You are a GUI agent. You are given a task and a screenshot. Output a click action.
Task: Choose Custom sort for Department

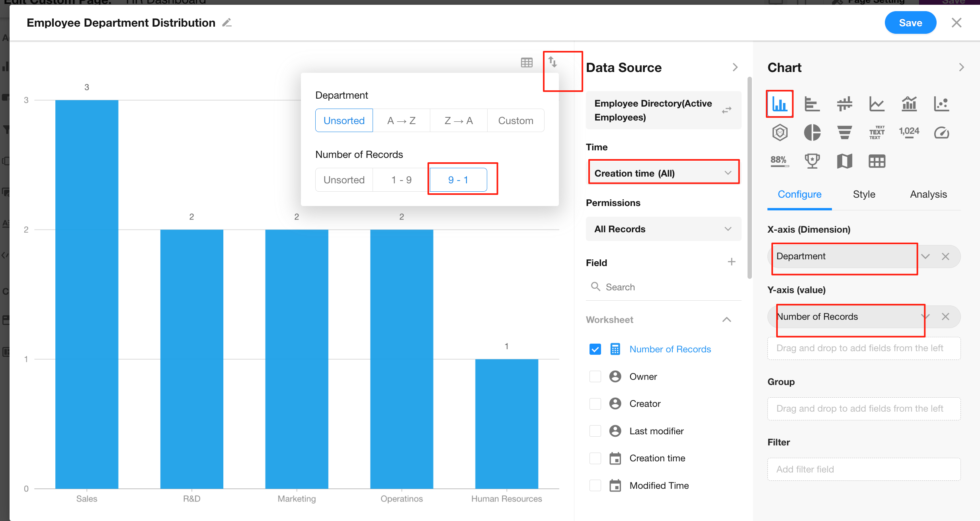coord(515,121)
